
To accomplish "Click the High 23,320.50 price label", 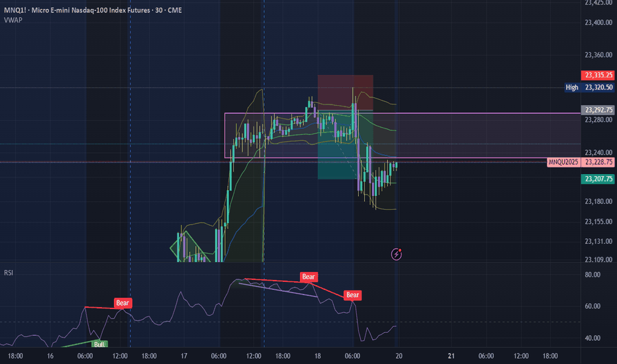I will tap(589, 87).
